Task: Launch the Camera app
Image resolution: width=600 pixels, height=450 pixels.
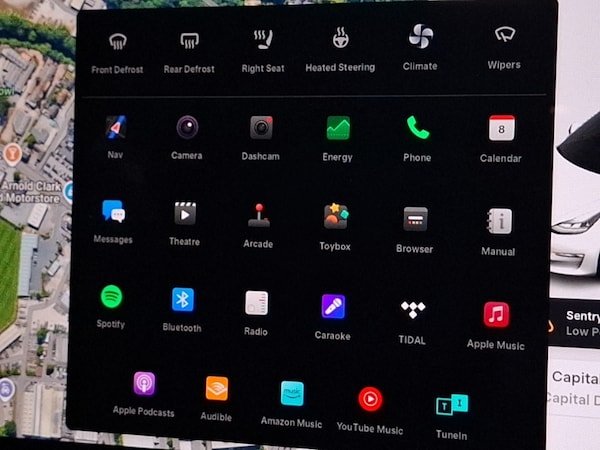Action: point(186,128)
